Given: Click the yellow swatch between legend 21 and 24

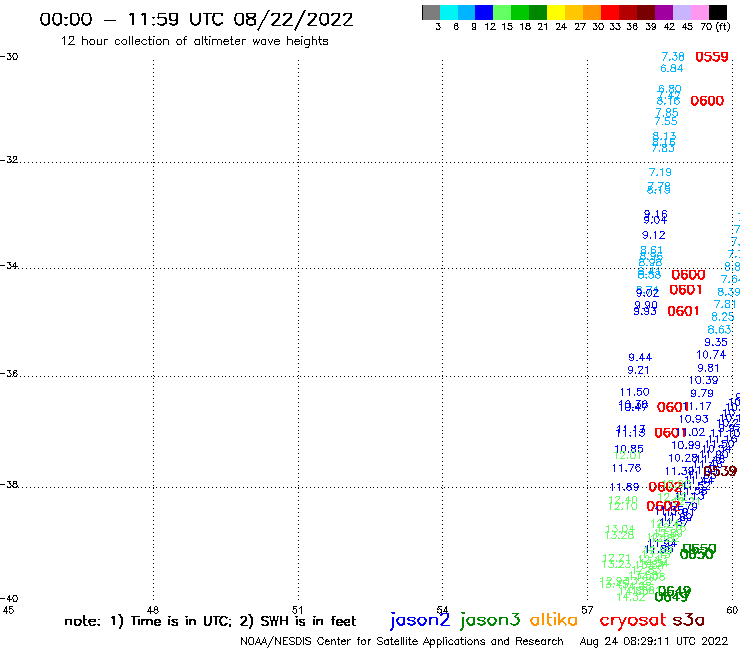Looking at the screenshot, I should (x=556, y=12).
